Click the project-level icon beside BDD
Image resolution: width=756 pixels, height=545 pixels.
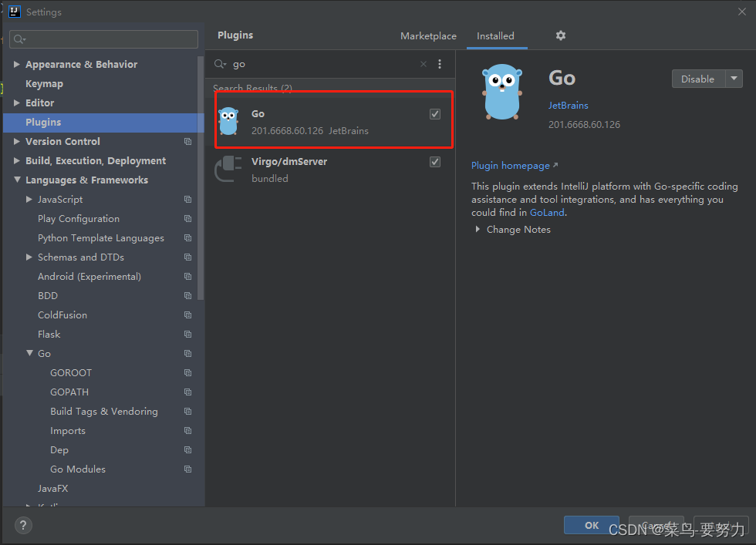click(x=188, y=295)
